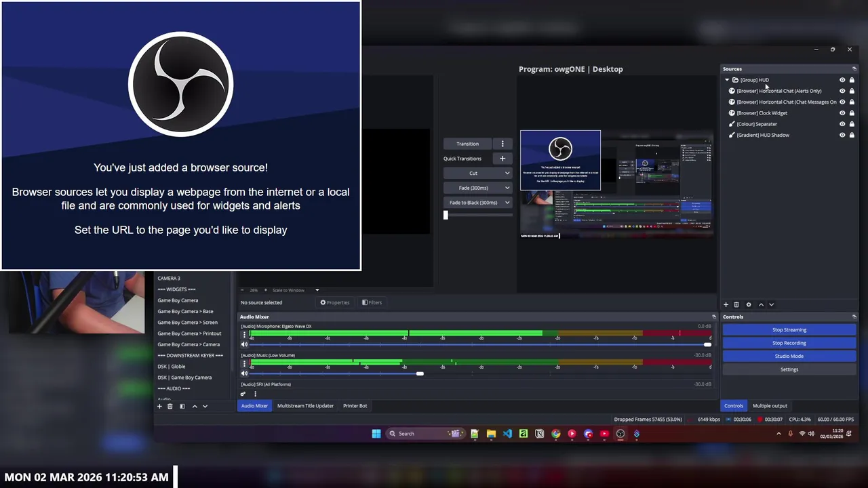This screenshot has height=488, width=868.
Task: Switch to the Audio Mixer tab
Action: [254, 406]
